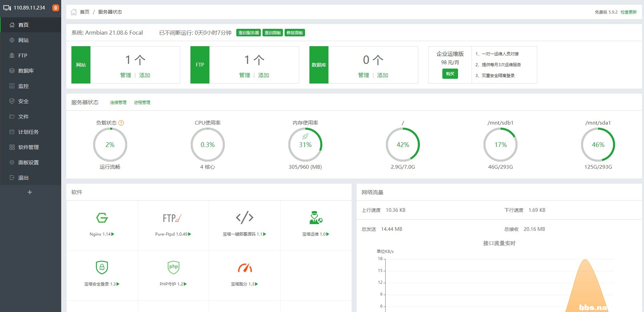Image resolution: width=644 pixels, height=312 pixels.
Task: Click the orange notification badge 0
Action: [x=56, y=8]
